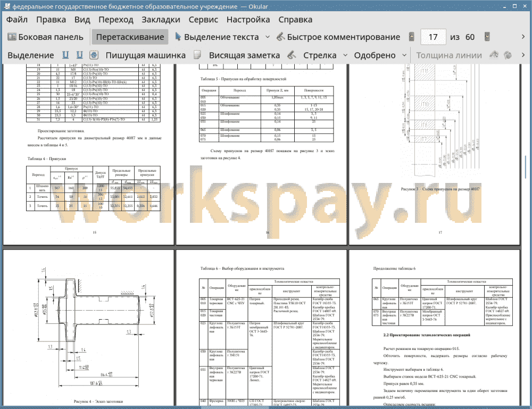
Task: Minimize the Okular window
Action: pyautogui.click(x=505, y=6)
